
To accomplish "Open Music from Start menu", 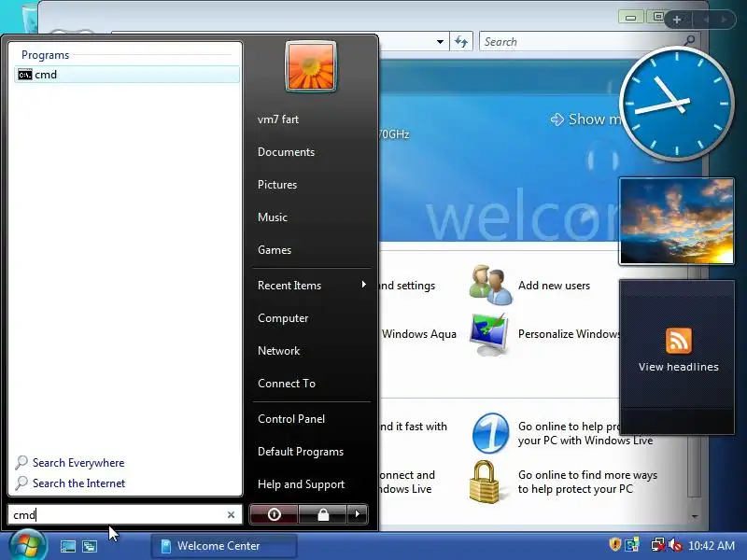I will [273, 217].
